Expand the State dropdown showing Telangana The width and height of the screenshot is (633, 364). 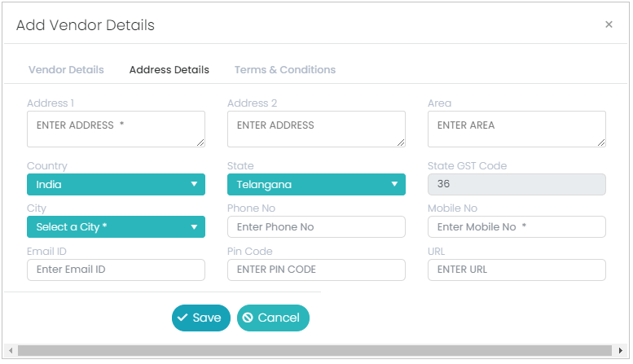coord(316,184)
